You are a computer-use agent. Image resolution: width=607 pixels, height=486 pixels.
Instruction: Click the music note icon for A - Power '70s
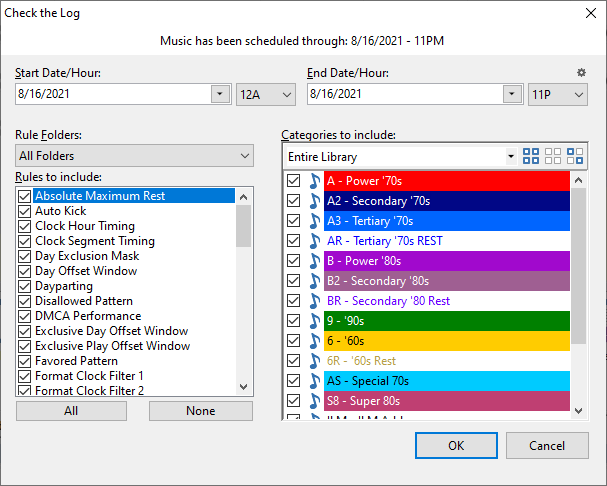[314, 181]
